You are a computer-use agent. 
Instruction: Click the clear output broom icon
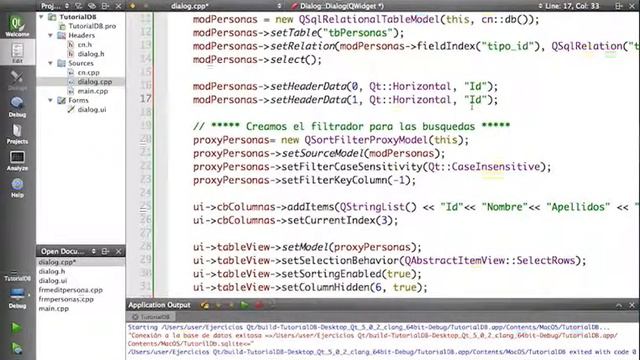coord(204,305)
